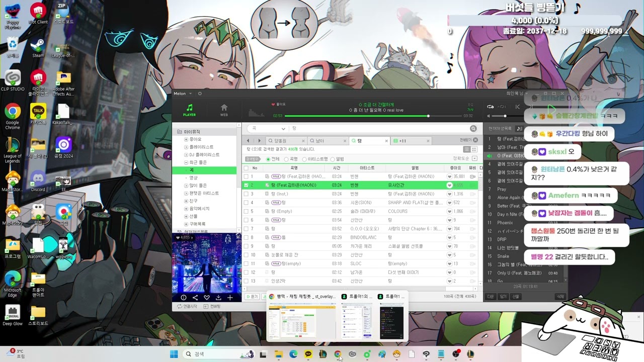Select the 아티스트명 search scope radio
The width and height of the screenshot is (644, 362).
tap(304, 159)
